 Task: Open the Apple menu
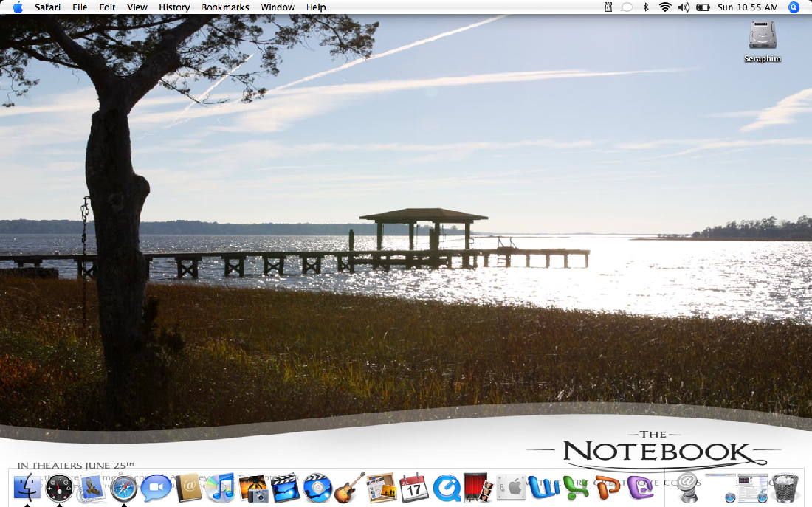tap(18, 7)
